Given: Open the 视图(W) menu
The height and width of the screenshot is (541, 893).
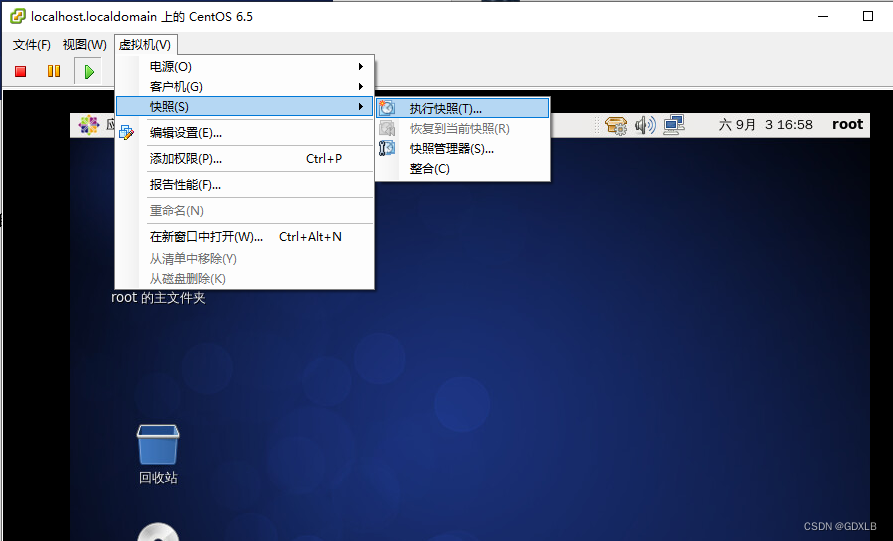Looking at the screenshot, I should coord(84,44).
